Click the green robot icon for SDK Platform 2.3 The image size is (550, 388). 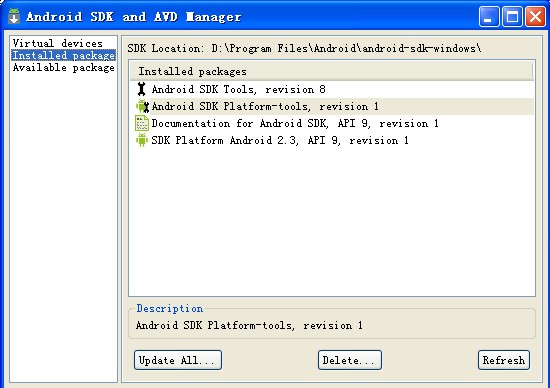(x=142, y=140)
